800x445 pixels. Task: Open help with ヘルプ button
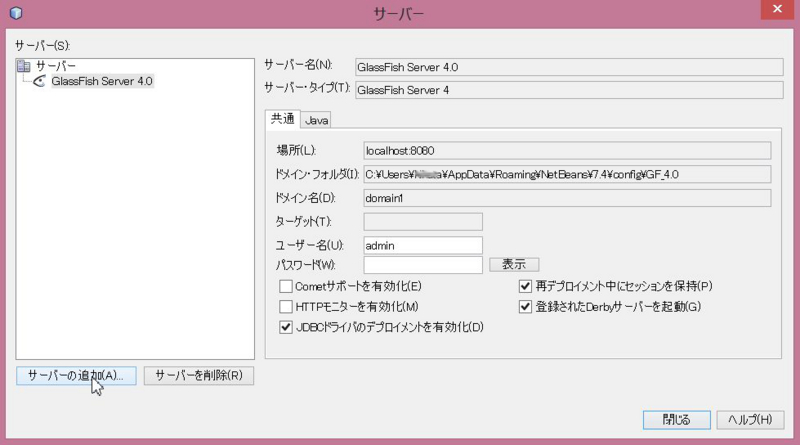coord(750,420)
